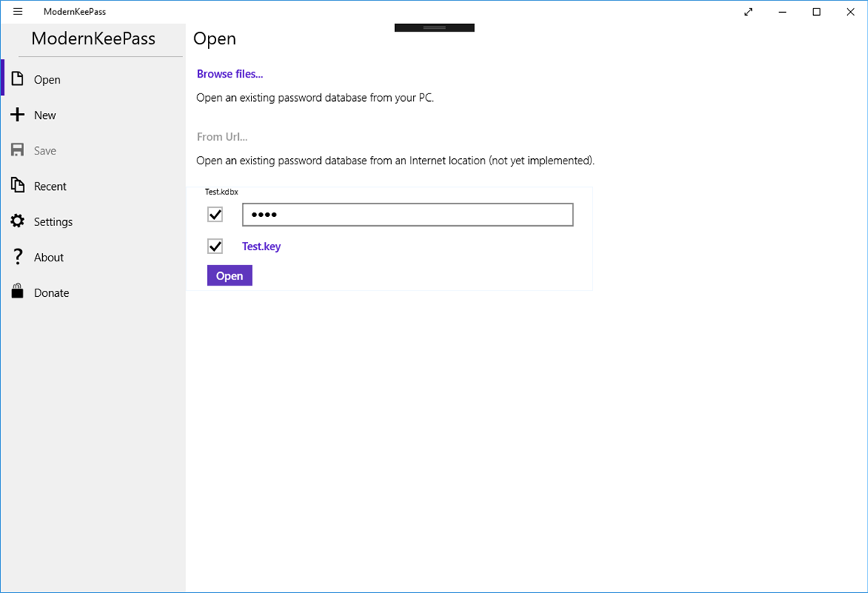Click the New database plus icon
868x593 pixels.
coord(17,115)
